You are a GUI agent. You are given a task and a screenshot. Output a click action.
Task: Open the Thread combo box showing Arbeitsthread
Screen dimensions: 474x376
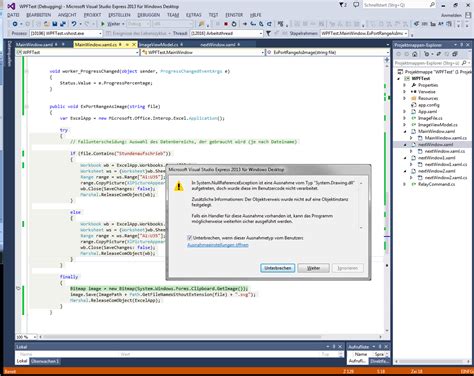tap(226, 33)
